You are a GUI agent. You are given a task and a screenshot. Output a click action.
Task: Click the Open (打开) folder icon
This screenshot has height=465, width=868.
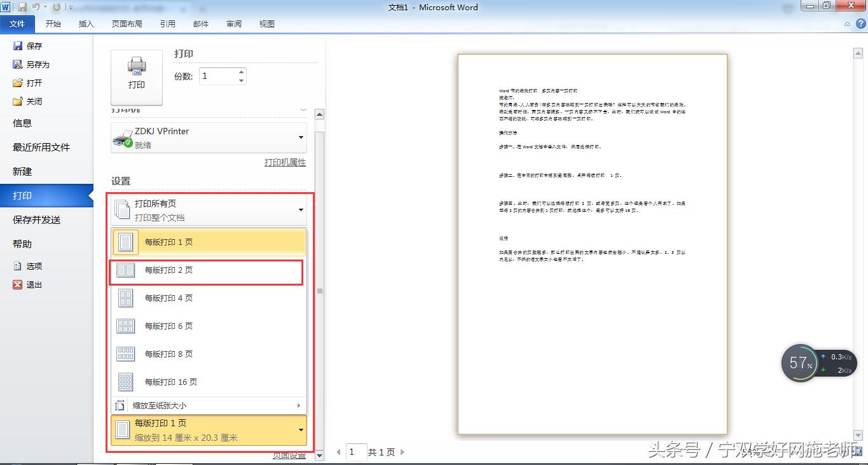[18, 83]
